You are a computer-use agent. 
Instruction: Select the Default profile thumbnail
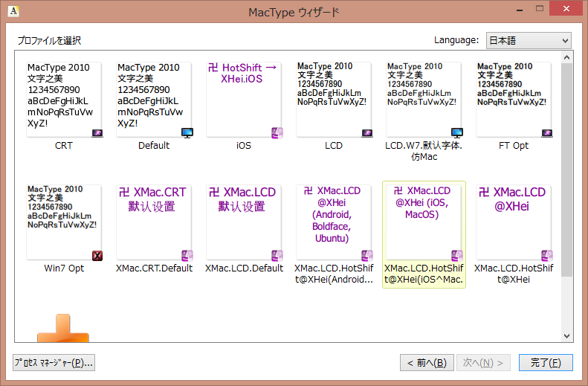pos(154,100)
